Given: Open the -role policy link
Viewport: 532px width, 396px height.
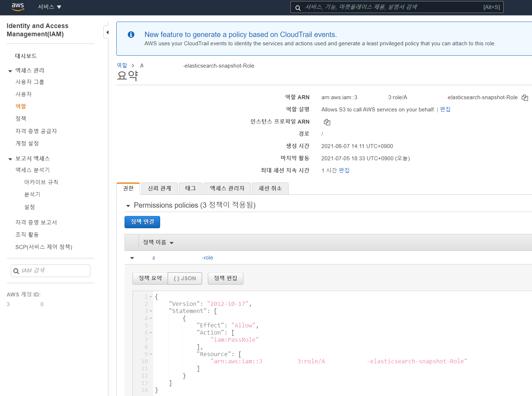Looking at the screenshot, I should click(183, 258).
